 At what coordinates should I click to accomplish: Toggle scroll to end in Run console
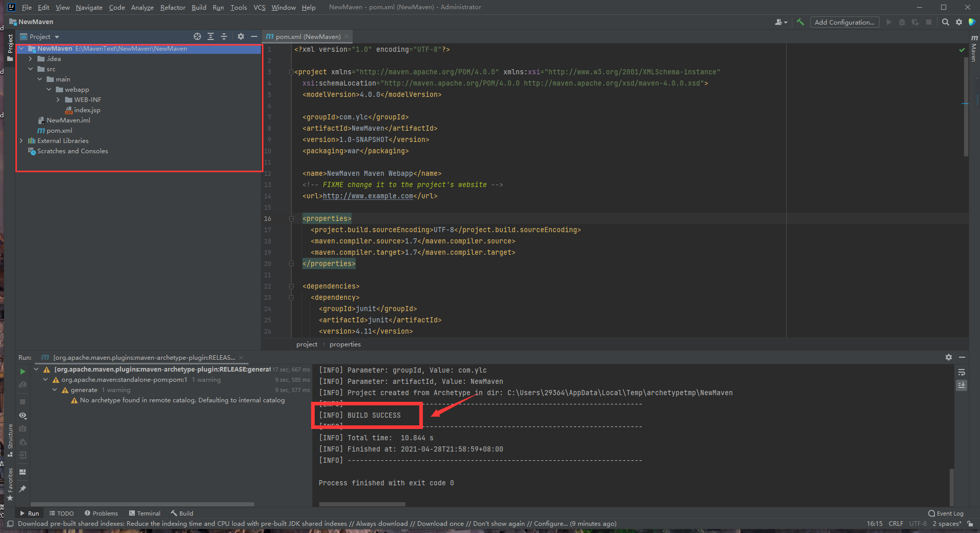click(x=962, y=385)
